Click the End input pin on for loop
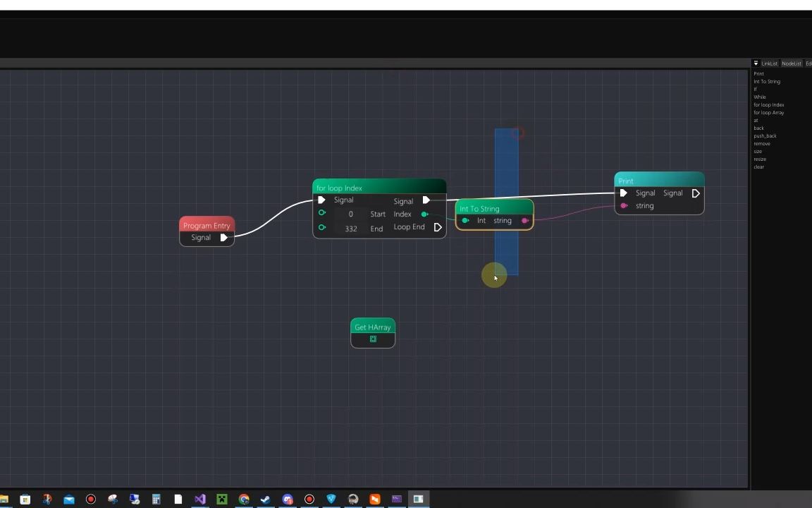Viewport: 812px width, 508px height. tap(322, 228)
